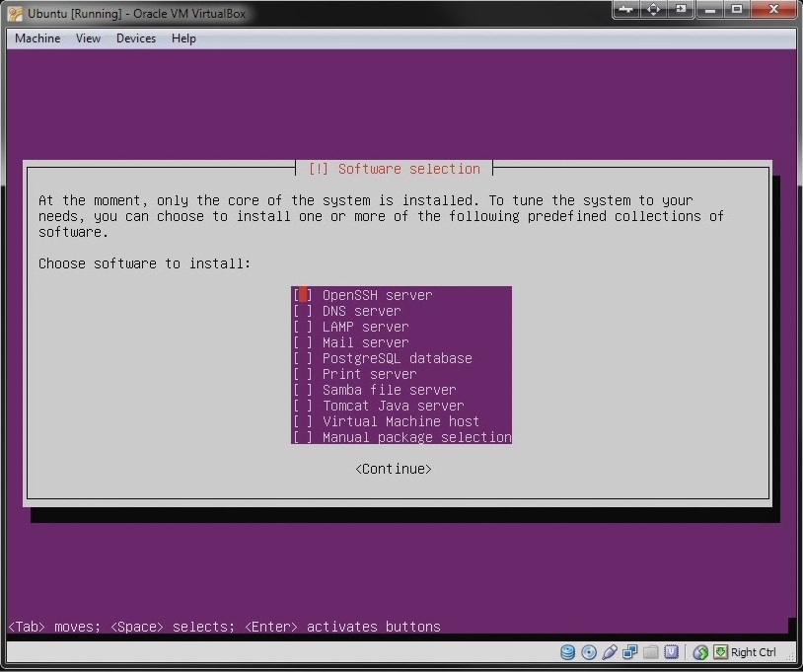Click the double-arrow title bar extra button
The width and height of the screenshot is (803, 672).
pyautogui.click(x=626, y=9)
